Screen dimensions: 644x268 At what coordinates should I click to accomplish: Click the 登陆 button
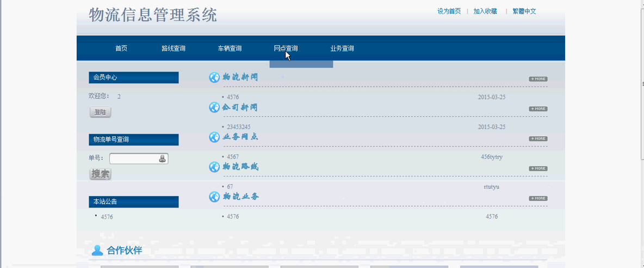point(100,112)
